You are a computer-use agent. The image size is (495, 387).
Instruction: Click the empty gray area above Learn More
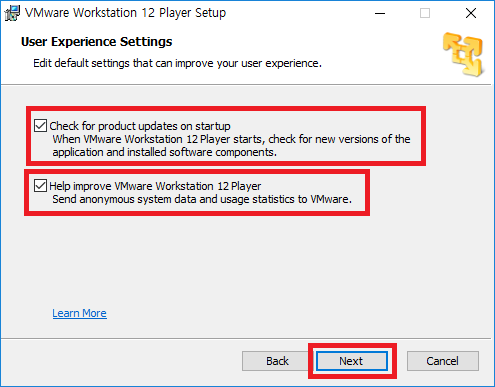(x=247, y=260)
